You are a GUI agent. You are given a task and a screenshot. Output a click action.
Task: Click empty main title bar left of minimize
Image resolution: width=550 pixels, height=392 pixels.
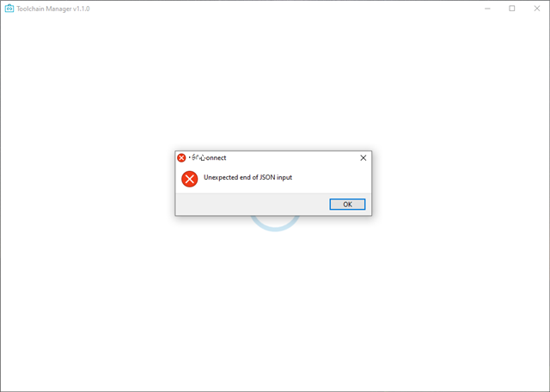coord(281,9)
